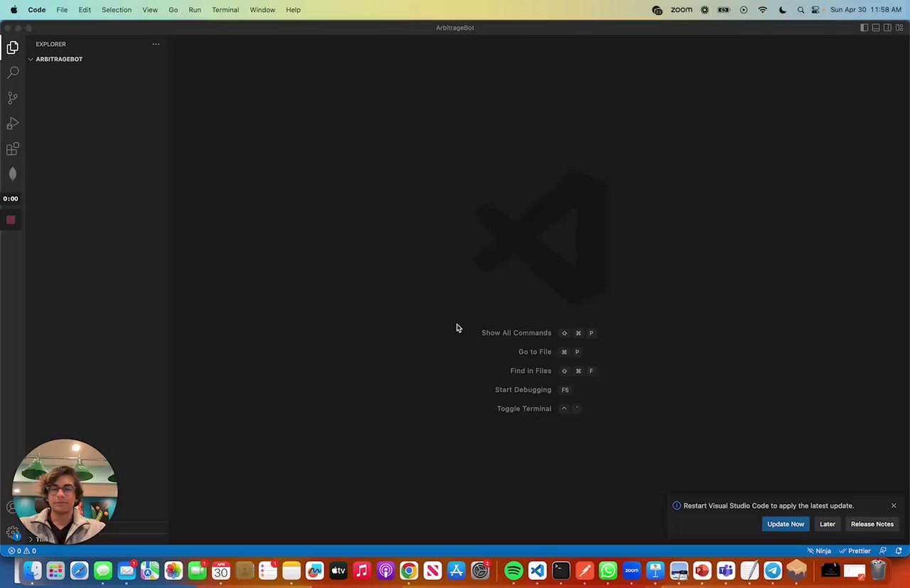Open Safari from the Dock
The image size is (910, 588).
click(x=79, y=570)
